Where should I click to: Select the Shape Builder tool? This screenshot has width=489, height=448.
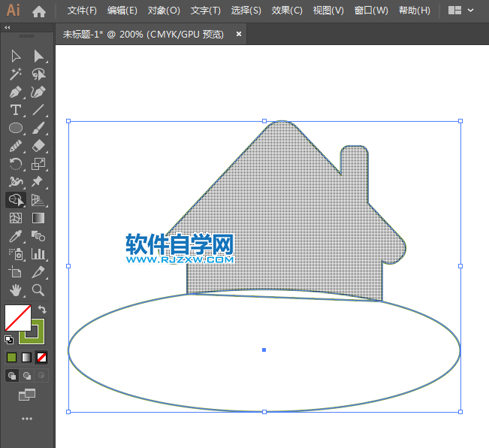(16, 200)
